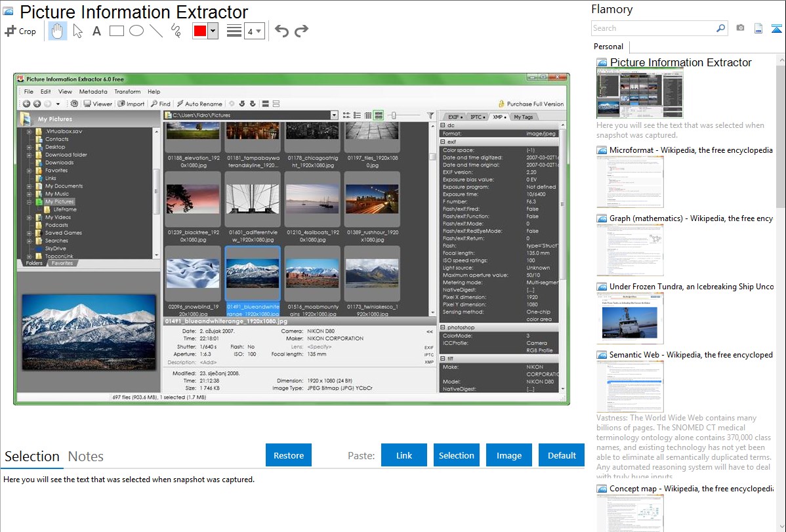Image resolution: width=786 pixels, height=532 pixels.
Task: Select the rectangle shape tool
Action: 116,31
